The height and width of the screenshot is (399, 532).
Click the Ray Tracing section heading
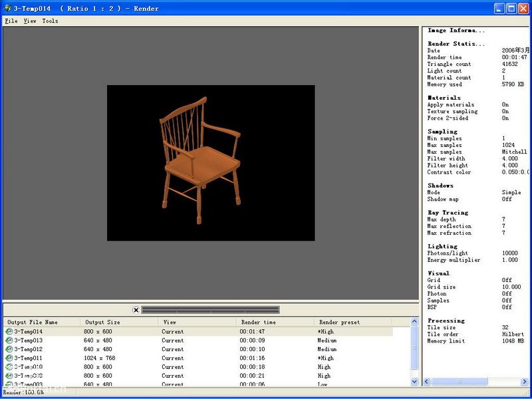[448, 213]
